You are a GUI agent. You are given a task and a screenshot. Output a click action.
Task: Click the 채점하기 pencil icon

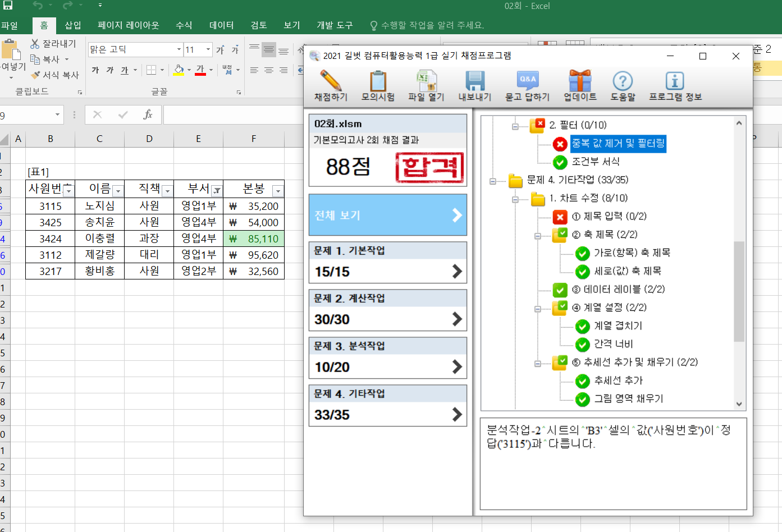pyautogui.click(x=330, y=82)
